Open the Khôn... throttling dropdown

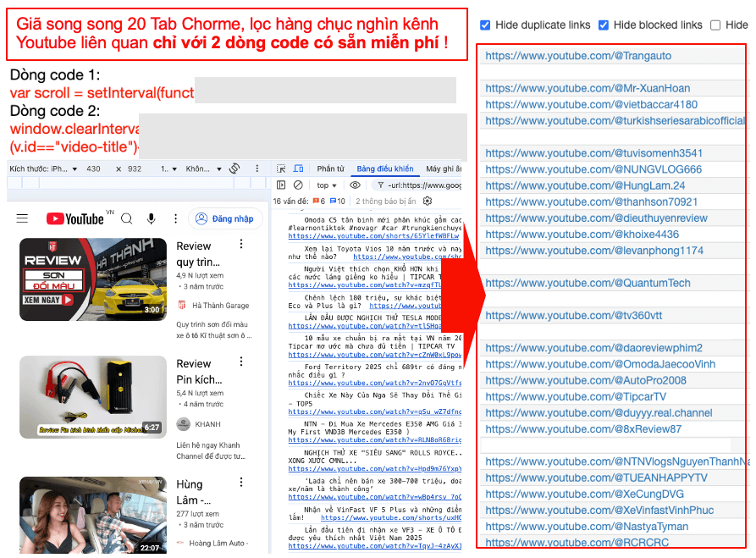[x=203, y=169]
